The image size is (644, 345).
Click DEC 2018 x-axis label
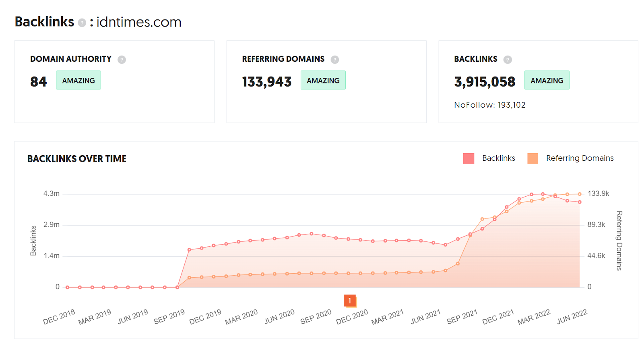[59, 317]
